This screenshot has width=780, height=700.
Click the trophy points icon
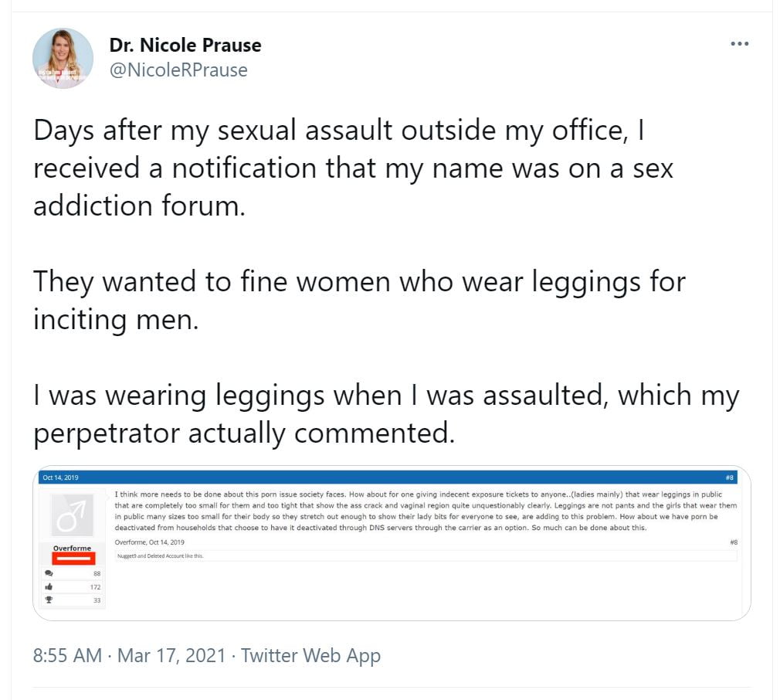[49, 600]
